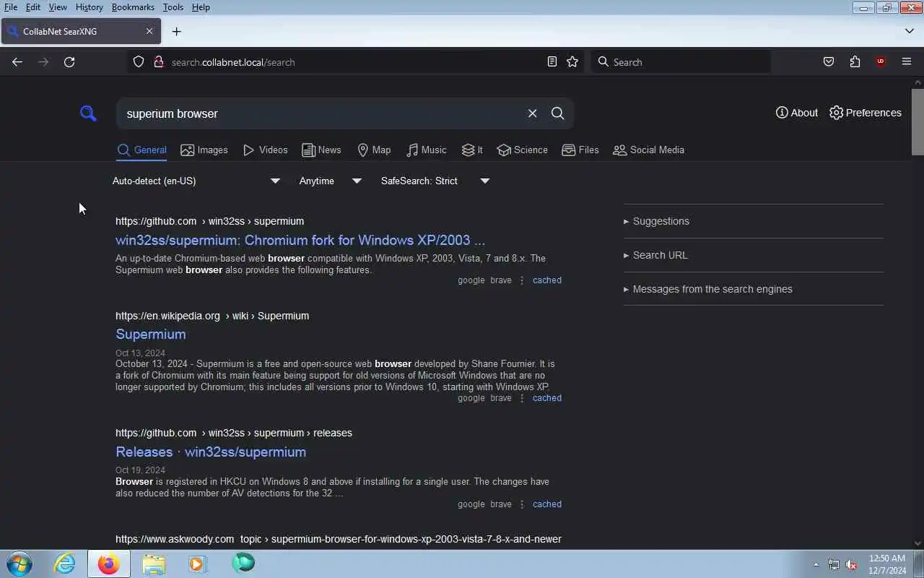
Task: Open cached link for Wikipedia Supermium result
Action: 547,398
